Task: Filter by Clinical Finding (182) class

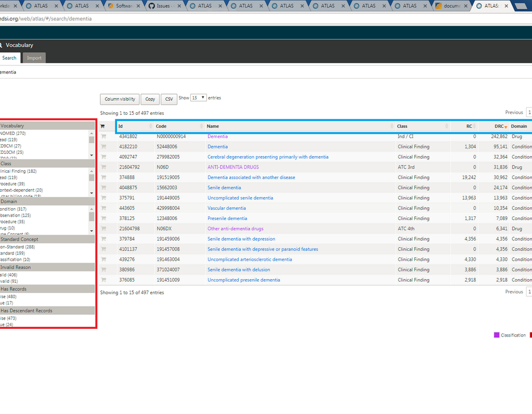Action: tap(18, 171)
